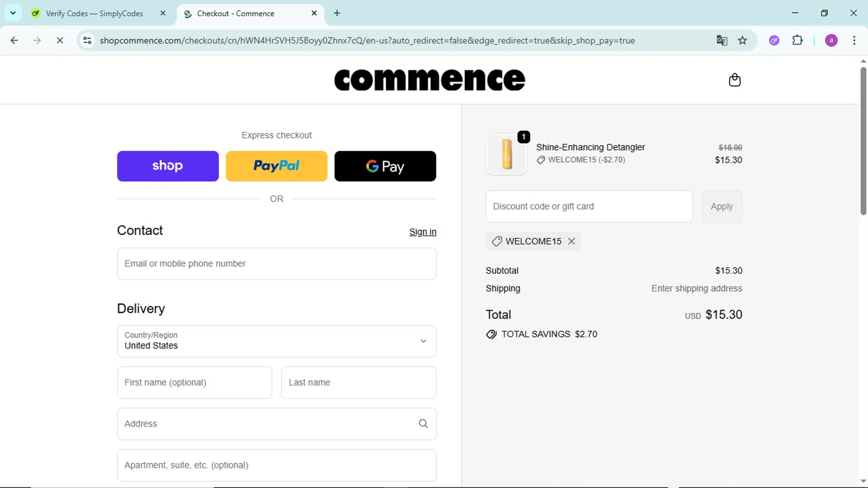Pay with Shop Pay express button
The width and height of the screenshot is (868, 488).
tap(168, 166)
